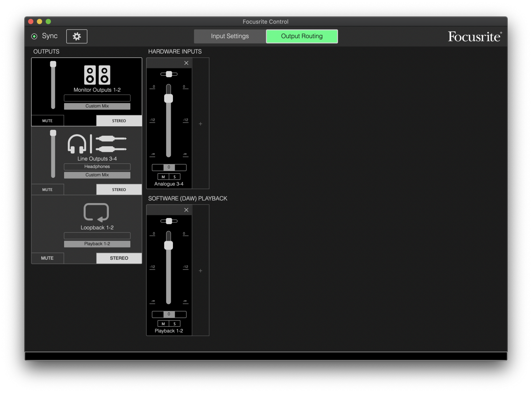
Task: Zoom the Focusrite Control window with green button
Action: coord(48,21)
